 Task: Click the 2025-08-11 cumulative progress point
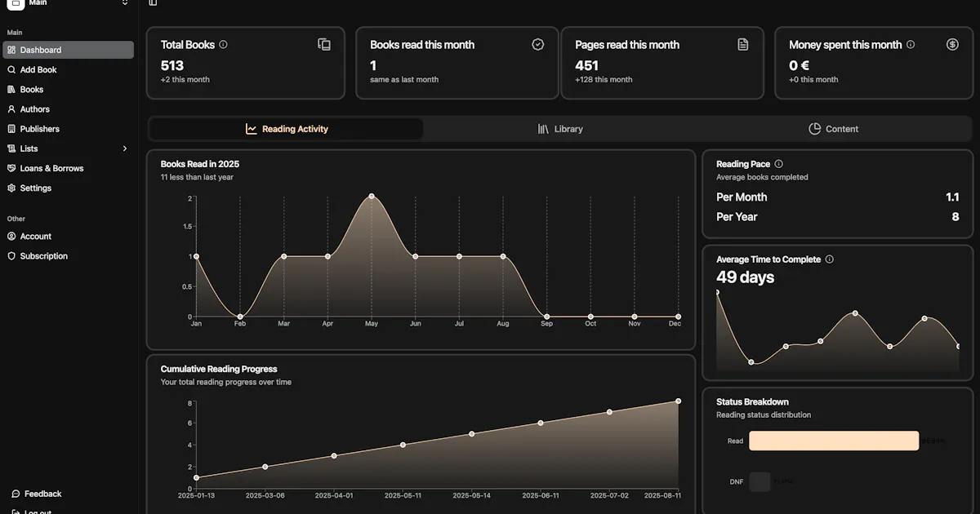point(679,401)
